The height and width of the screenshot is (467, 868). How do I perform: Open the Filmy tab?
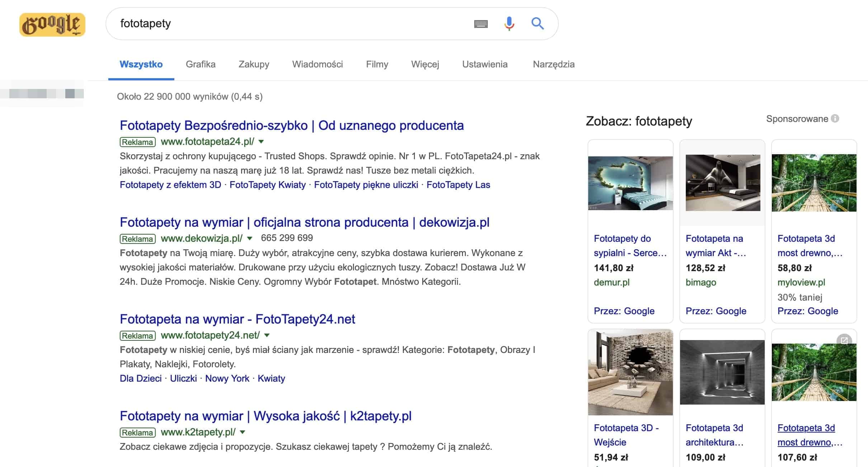click(377, 64)
